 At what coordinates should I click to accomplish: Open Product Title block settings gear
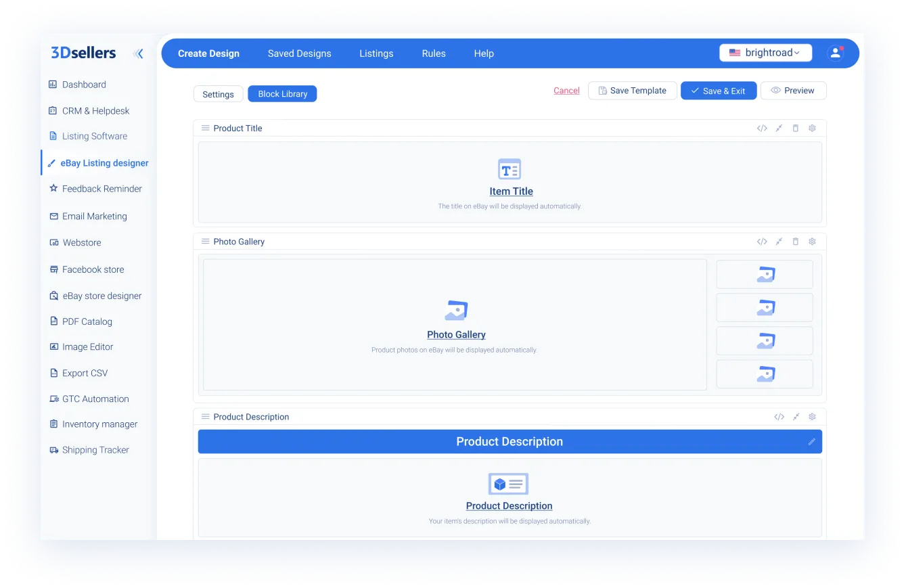(x=813, y=128)
